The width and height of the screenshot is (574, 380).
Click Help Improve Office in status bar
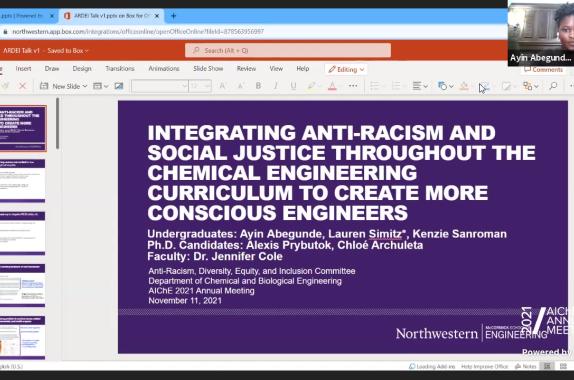(x=484, y=366)
